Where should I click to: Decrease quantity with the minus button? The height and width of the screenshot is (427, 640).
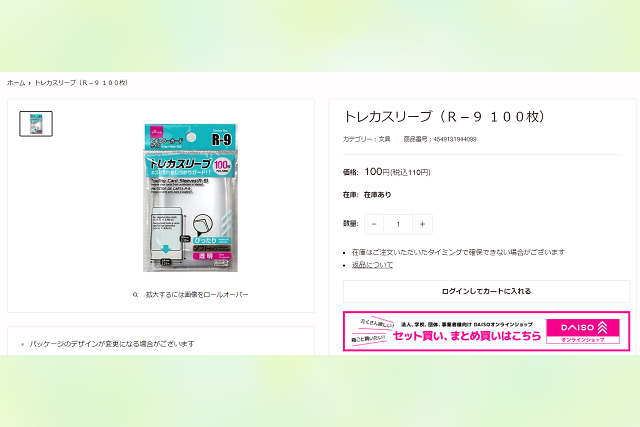pos(374,224)
